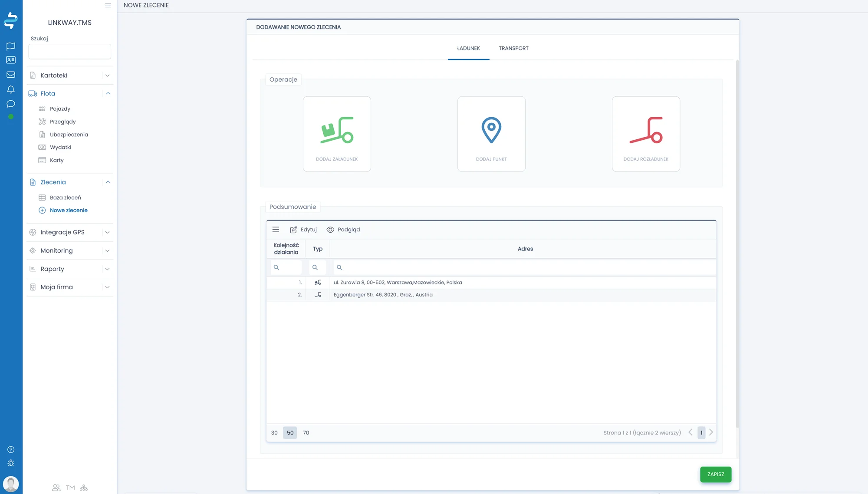Image resolution: width=868 pixels, height=494 pixels.
Task: Open the mail envelope icon
Action: (x=11, y=75)
